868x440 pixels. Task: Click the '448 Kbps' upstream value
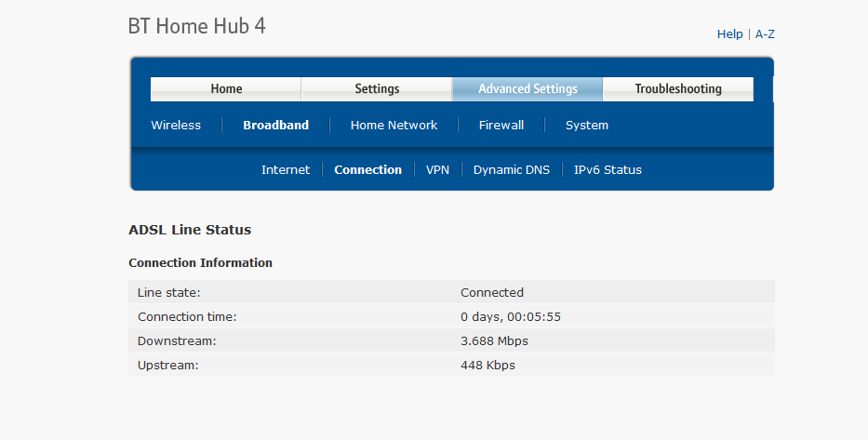click(487, 366)
